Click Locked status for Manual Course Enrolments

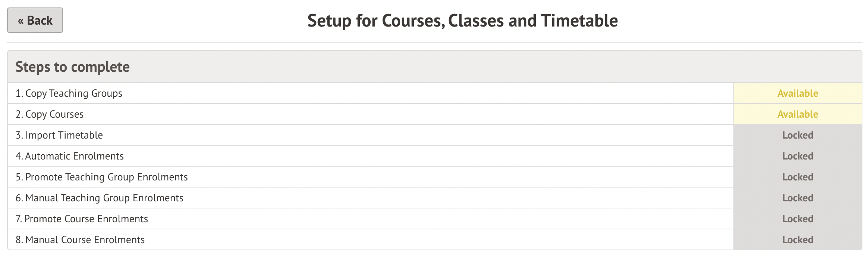[x=798, y=240]
